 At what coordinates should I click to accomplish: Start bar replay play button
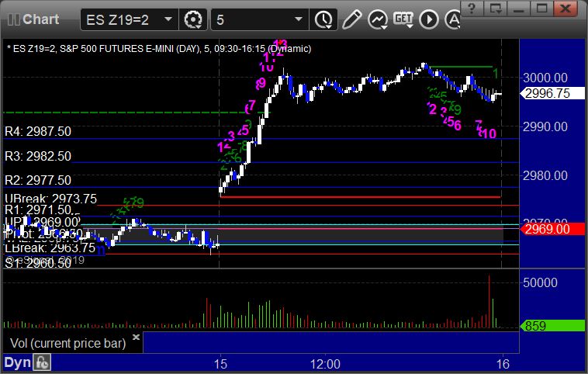[429, 19]
